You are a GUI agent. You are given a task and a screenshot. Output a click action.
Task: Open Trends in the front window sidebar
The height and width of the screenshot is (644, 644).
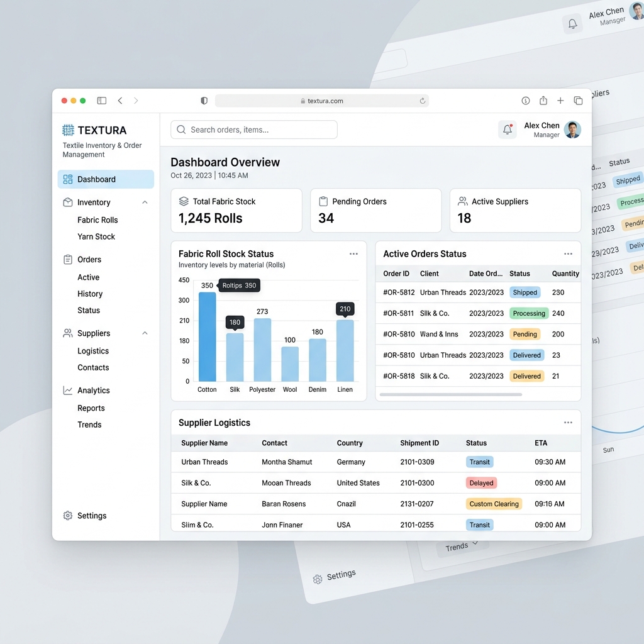click(x=89, y=425)
